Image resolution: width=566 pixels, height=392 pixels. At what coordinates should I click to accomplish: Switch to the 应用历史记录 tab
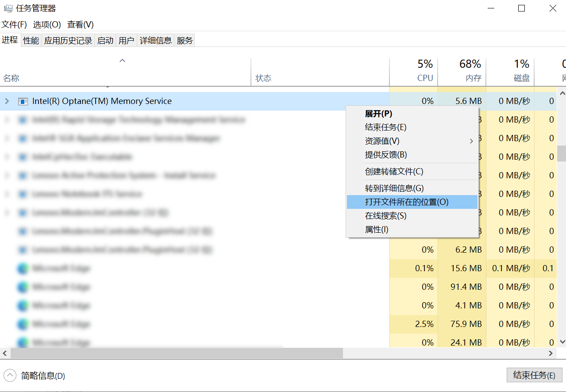[x=68, y=40]
